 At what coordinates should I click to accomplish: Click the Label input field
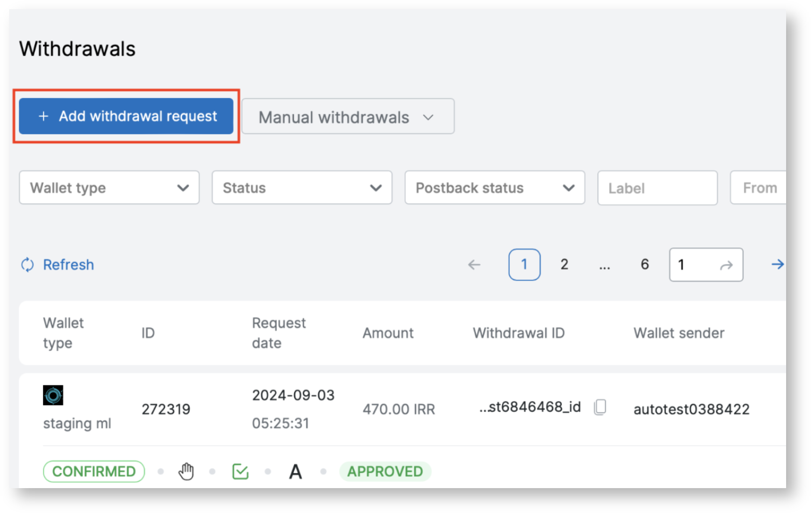tap(657, 188)
